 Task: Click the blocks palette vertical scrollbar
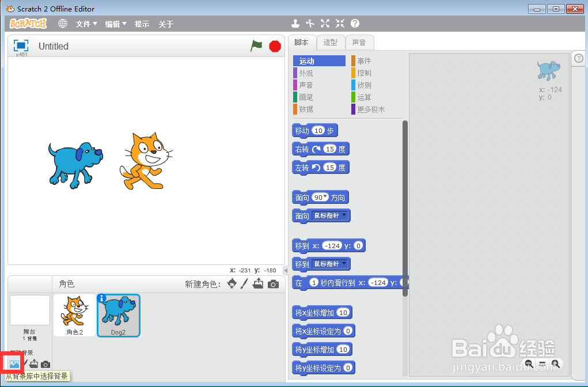pos(405,208)
